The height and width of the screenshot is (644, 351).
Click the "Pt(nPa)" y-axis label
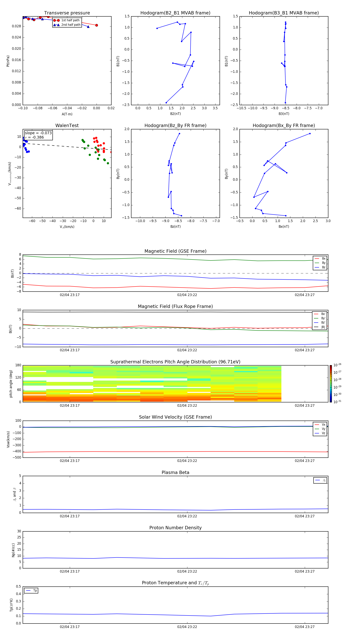(x=8, y=61)
